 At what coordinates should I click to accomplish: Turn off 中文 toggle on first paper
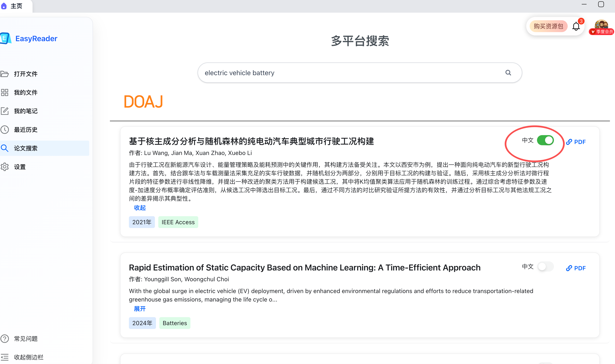pyautogui.click(x=545, y=141)
